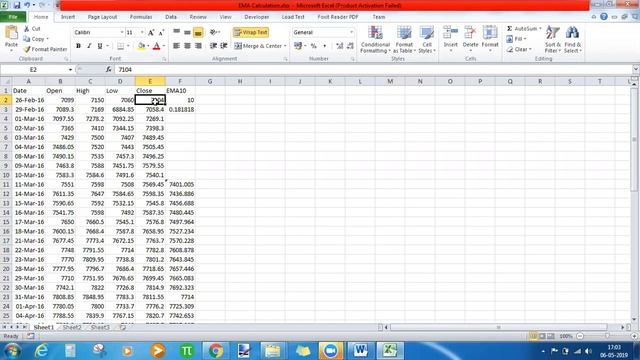Toggle Underline formatting
The image size is (640, 360).
click(100, 46)
